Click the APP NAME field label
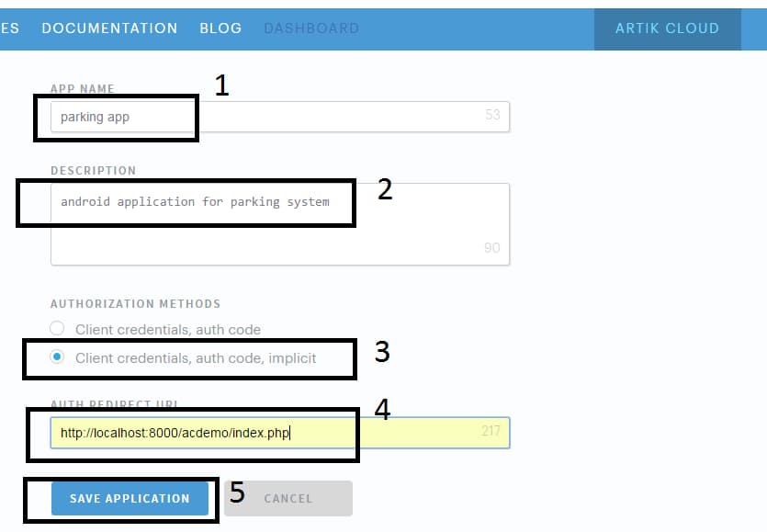 pyautogui.click(x=83, y=89)
